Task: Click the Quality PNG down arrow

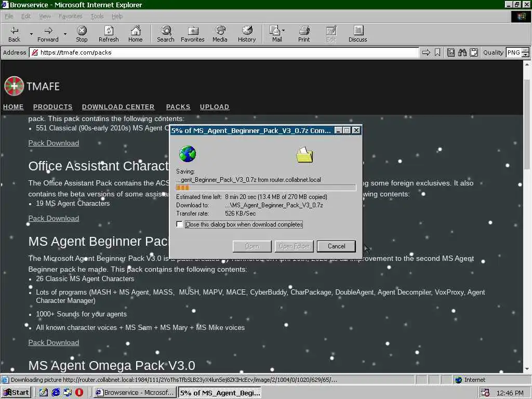Action: 526,55
